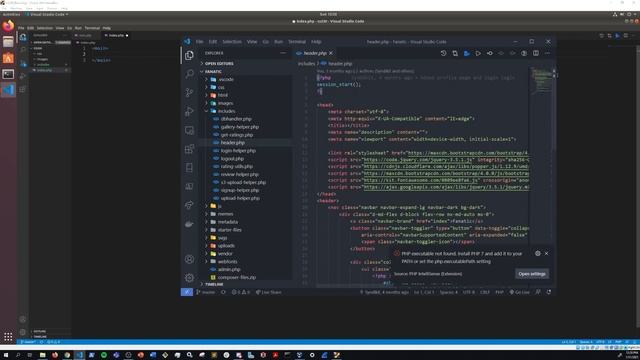Click Windows Start button on taskbar
640x360 pixels.
pos(6,355)
